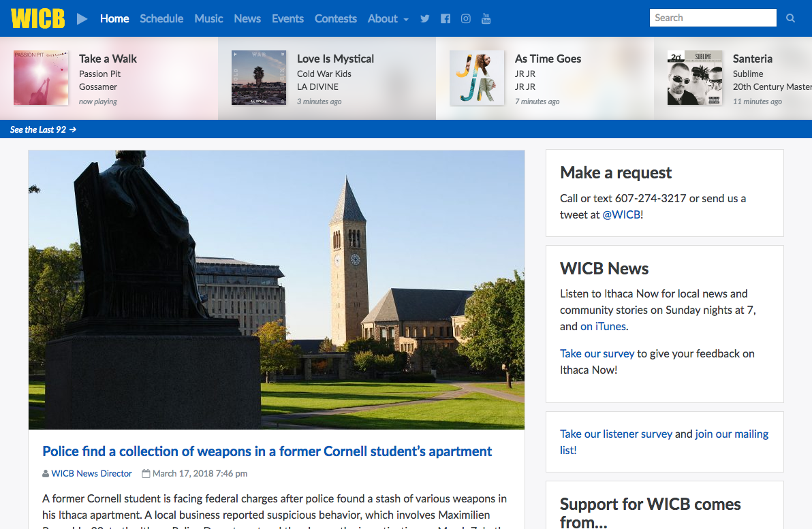Select the song title Santeria
Screen dimensions: 812x529
pos(753,59)
